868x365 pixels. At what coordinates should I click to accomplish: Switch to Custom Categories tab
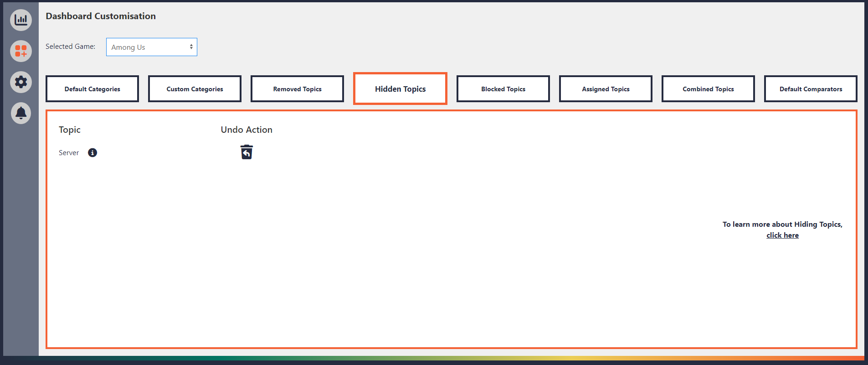tap(195, 89)
